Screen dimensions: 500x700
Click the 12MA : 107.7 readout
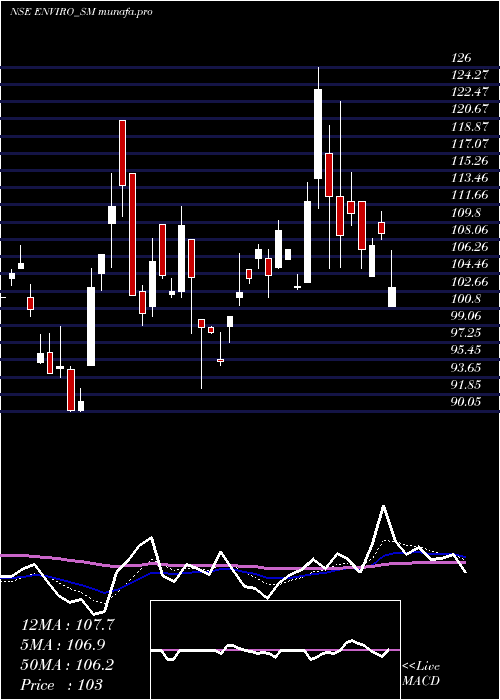68,625
